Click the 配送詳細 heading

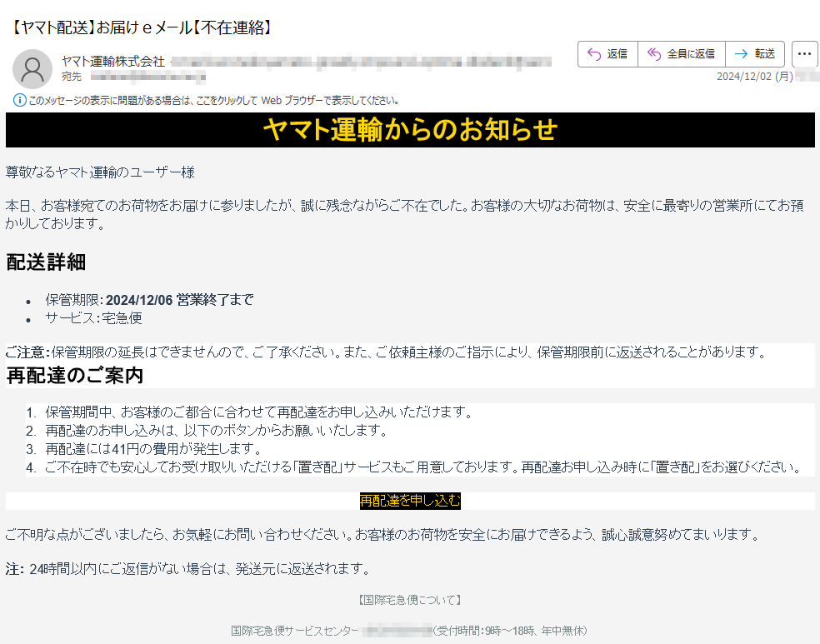(x=46, y=262)
